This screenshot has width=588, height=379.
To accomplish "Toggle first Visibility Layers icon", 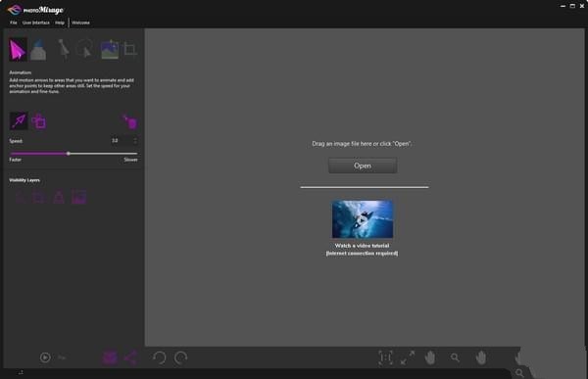I will [21, 197].
